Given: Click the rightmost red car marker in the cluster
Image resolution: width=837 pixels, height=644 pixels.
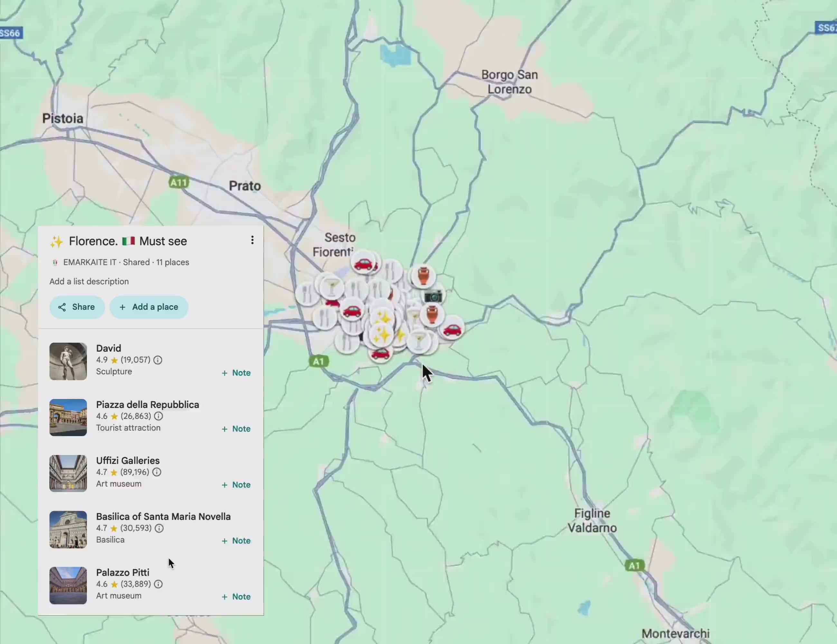Looking at the screenshot, I should [x=452, y=330].
